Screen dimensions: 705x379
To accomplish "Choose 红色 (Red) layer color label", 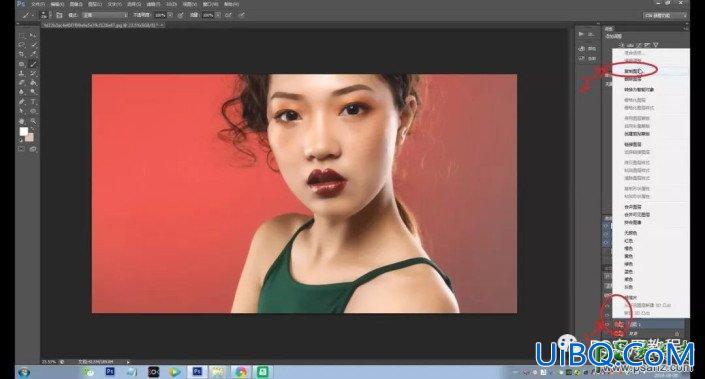I will pyautogui.click(x=629, y=241).
